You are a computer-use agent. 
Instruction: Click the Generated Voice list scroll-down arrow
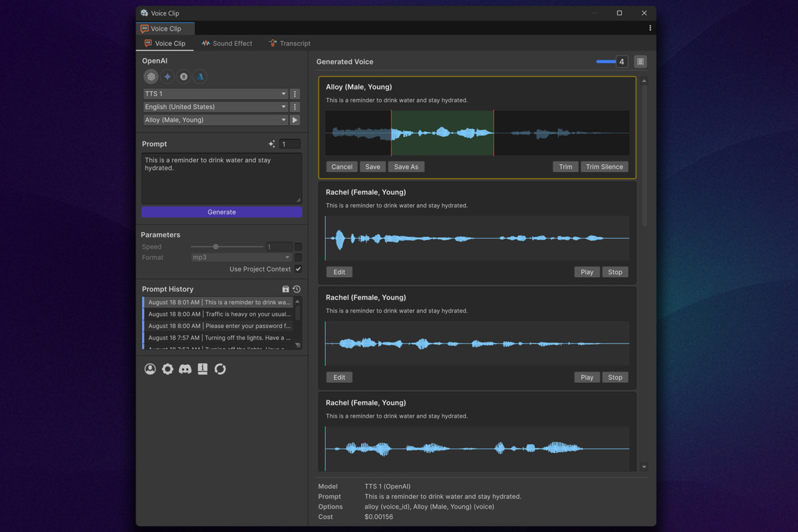644,467
